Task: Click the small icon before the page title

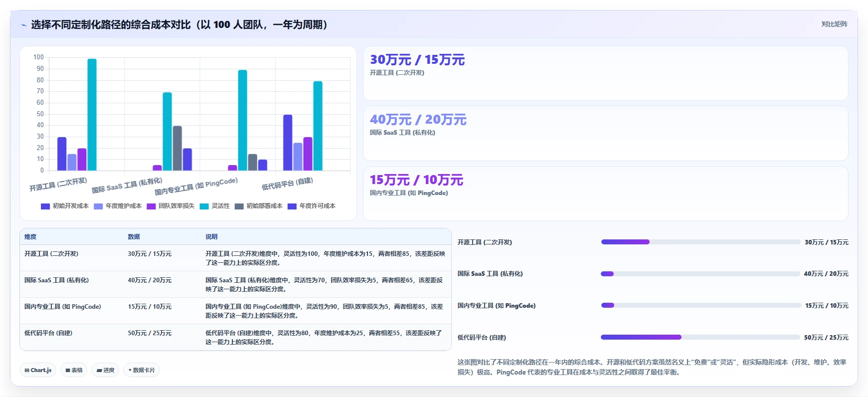Action: coord(23,25)
